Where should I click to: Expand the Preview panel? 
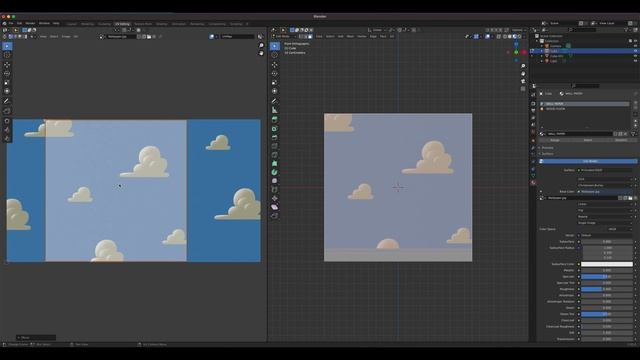tap(547, 148)
